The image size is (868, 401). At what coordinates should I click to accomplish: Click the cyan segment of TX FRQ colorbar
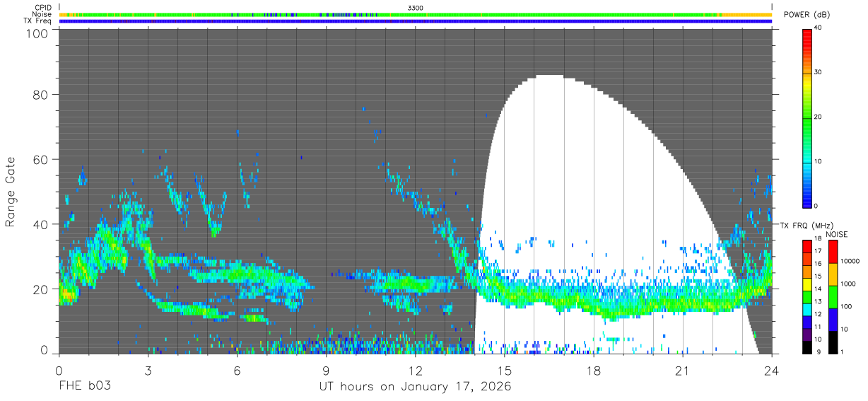point(807,310)
